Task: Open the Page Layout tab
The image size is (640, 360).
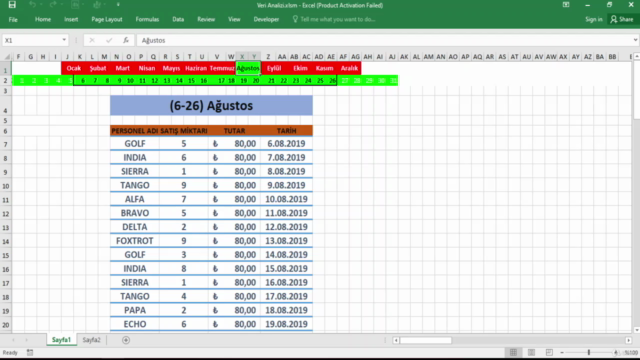Action: pyautogui.click(x=107, y=19)
